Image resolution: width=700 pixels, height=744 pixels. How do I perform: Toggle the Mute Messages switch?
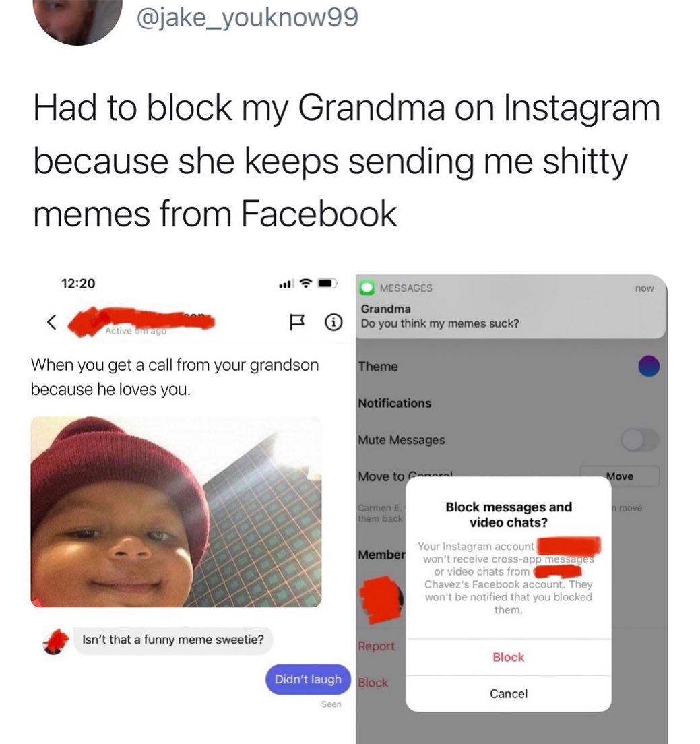tap(640, 440)
